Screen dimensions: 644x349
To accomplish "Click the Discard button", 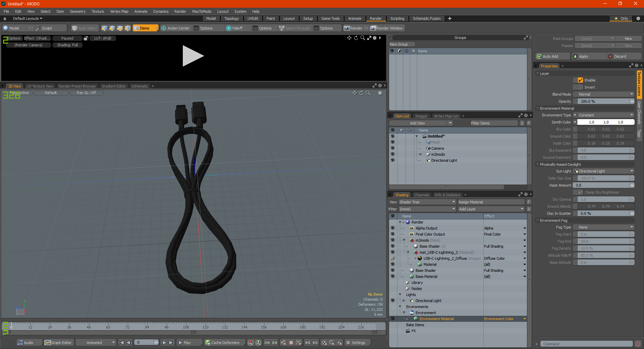I will pyautogui.click(x=625, y=56).
